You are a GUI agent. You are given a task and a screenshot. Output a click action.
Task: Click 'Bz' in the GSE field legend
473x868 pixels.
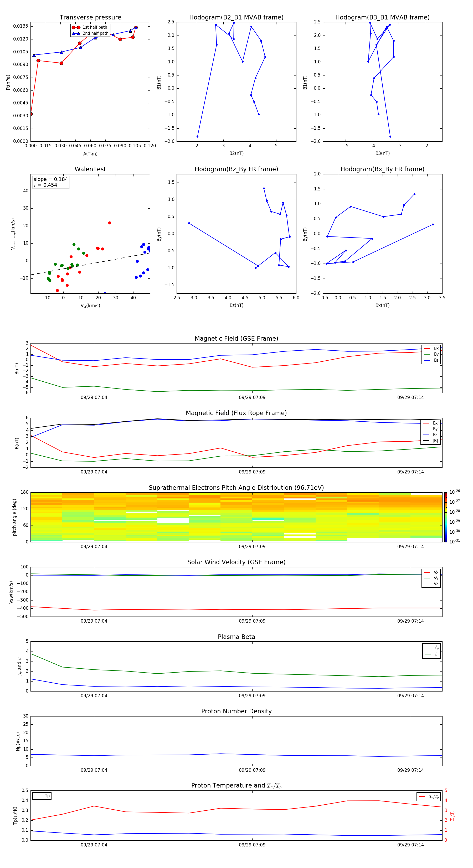click(x=431, y=360)
